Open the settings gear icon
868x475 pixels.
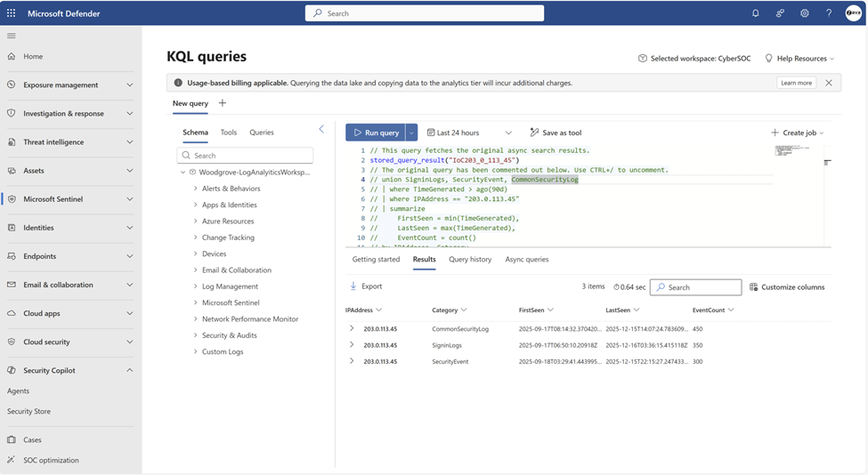(805, 13)
